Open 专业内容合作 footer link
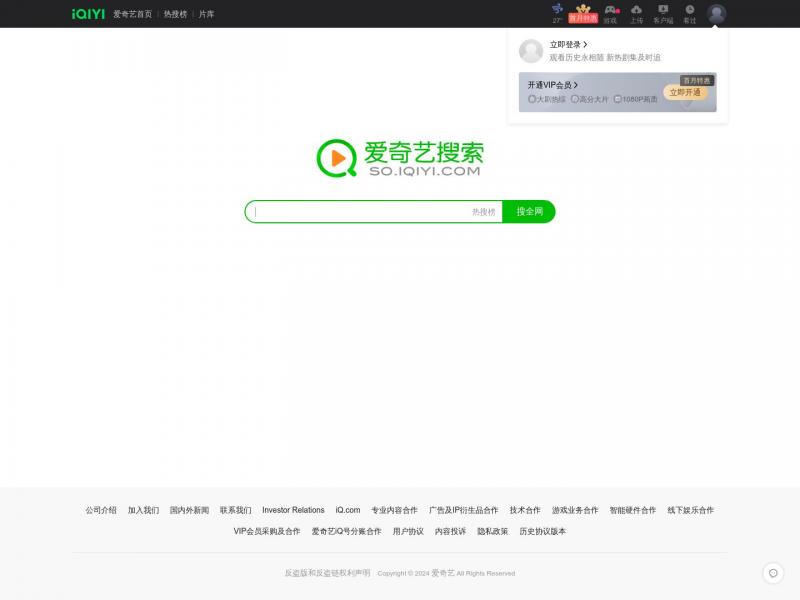This screenshot has height=600, width=800. [x=394, y=510]
